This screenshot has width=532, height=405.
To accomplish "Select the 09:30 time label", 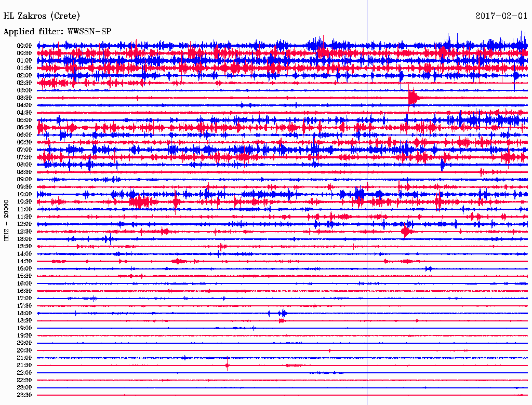I will click(24, 187).
